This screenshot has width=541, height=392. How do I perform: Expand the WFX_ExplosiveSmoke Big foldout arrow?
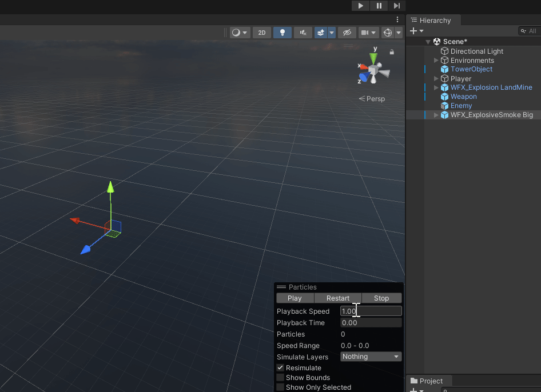coord(436,115)
